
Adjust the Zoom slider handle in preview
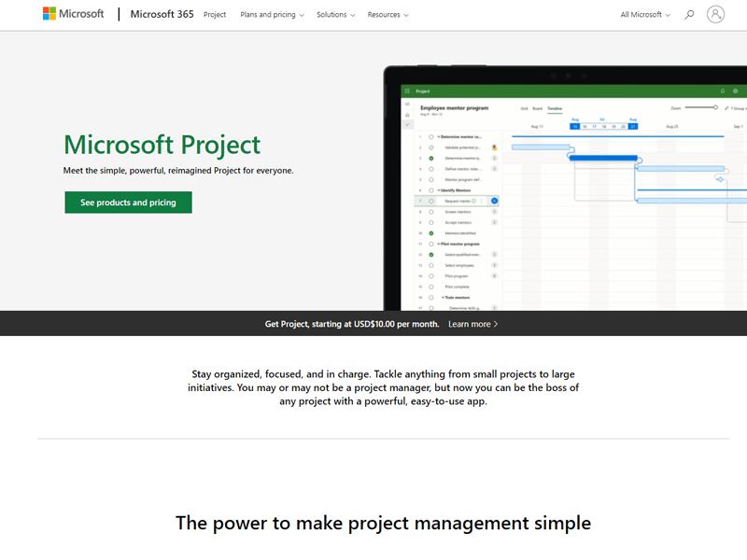click(715, 107)
